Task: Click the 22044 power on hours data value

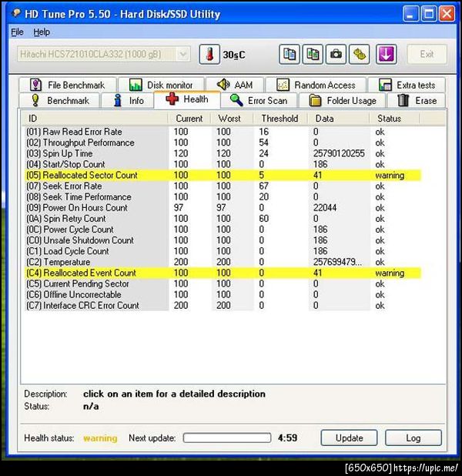Action: point(325,208)
